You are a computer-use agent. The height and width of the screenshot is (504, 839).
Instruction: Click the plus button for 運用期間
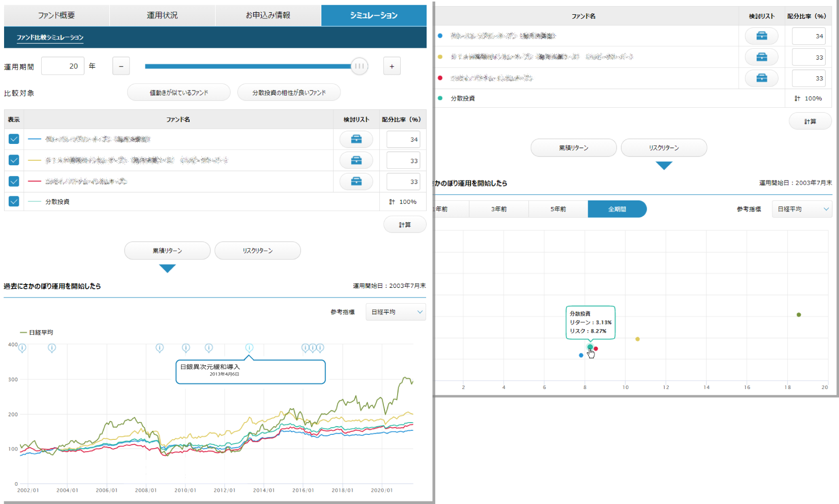pos(392,66)
